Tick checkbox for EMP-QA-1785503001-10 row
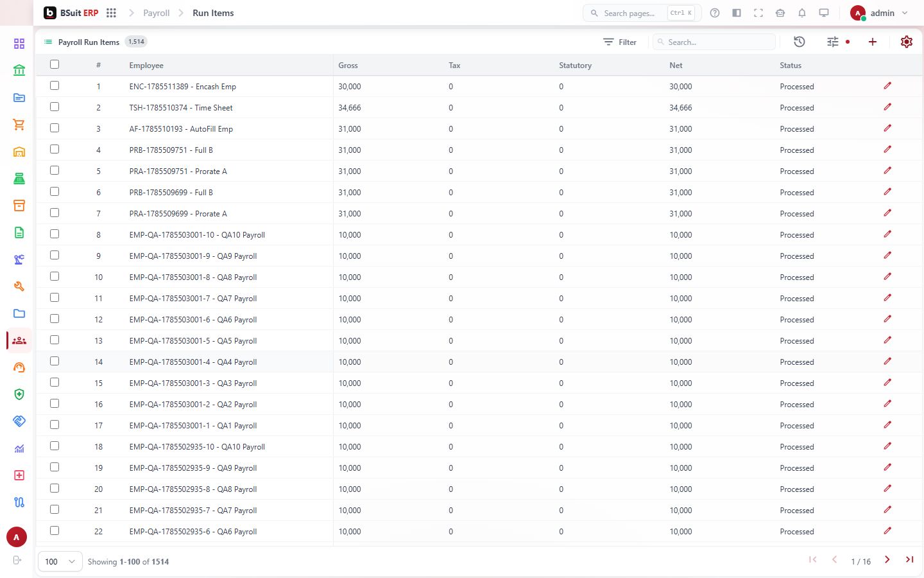Viewport: 924px width, 578px height. (x=55, y=234)
